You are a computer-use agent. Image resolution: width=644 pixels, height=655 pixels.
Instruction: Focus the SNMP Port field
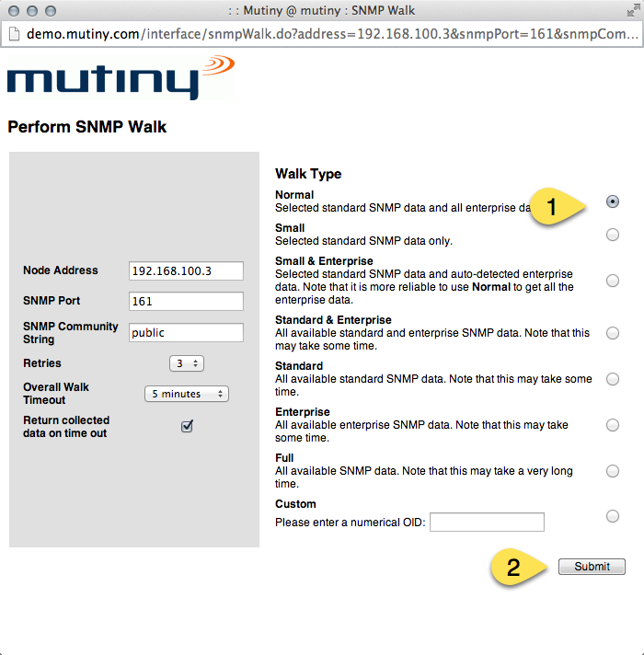[186, 301]
